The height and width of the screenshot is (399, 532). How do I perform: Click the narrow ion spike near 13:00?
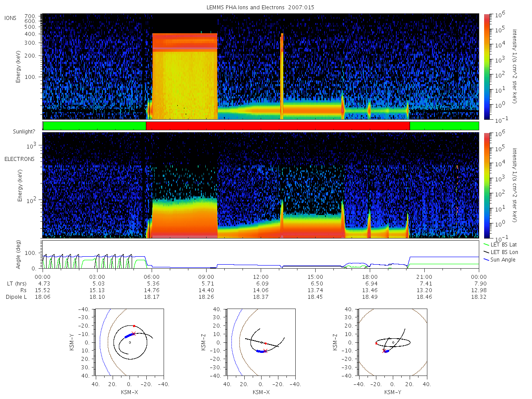click(x=282, y=75)
